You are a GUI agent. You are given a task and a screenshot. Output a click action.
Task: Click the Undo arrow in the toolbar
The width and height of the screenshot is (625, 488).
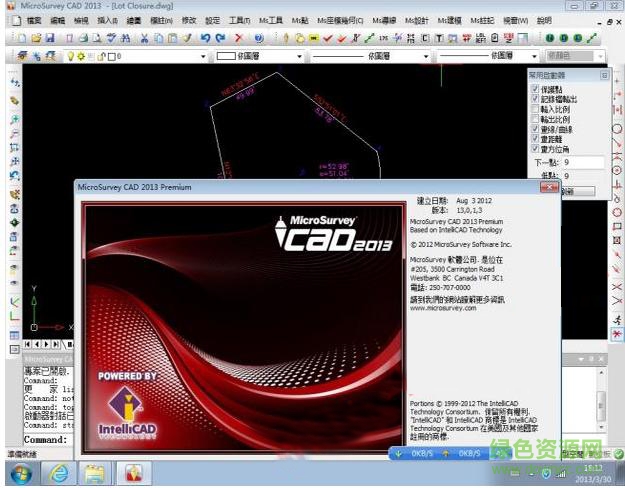click(206, 37)
